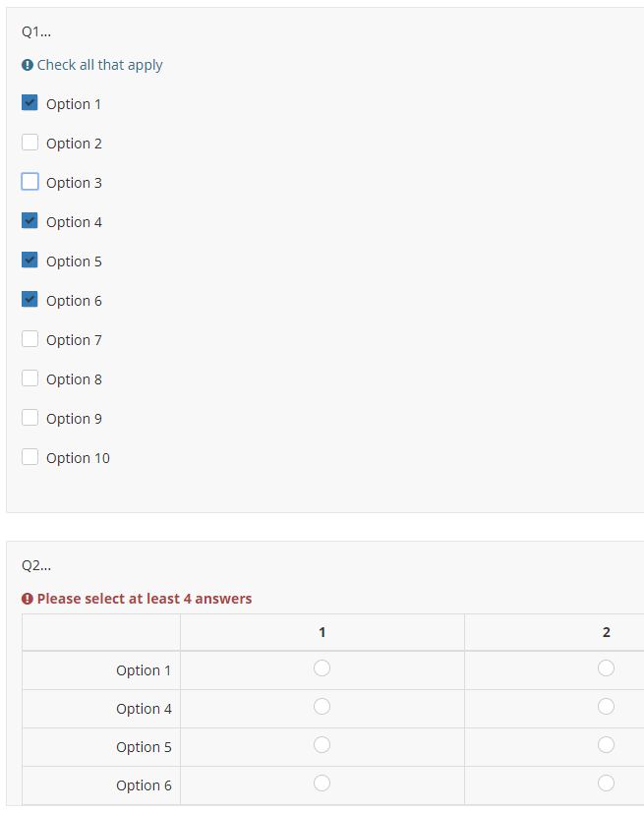This screenshot has height=813, width=644.
Task: Pick column 2 radio for Option 4 row
Action: pos(606,707)
